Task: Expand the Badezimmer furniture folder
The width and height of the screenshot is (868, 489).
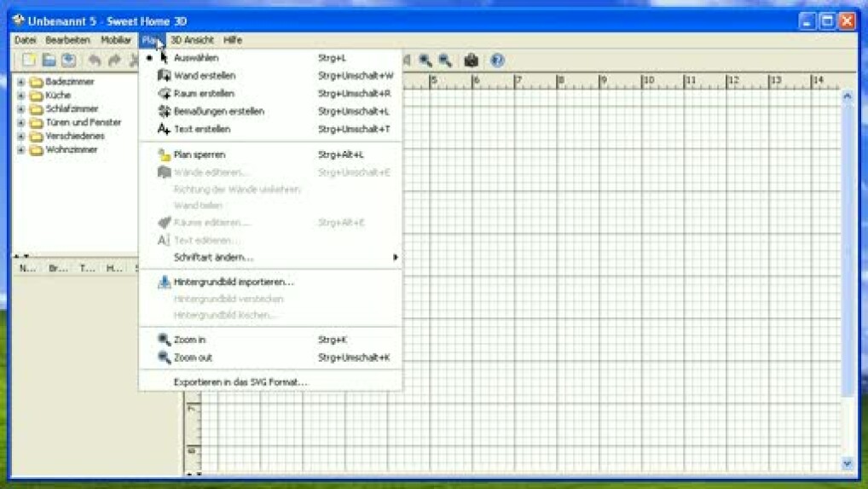Action: click(21, 83)
